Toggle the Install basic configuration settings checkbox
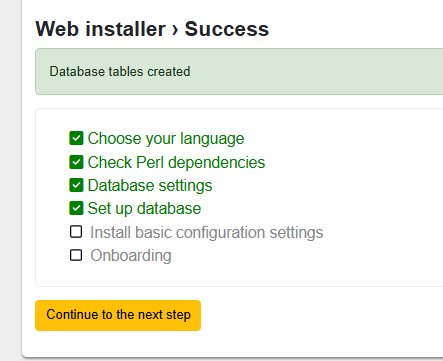 (76, 232)
